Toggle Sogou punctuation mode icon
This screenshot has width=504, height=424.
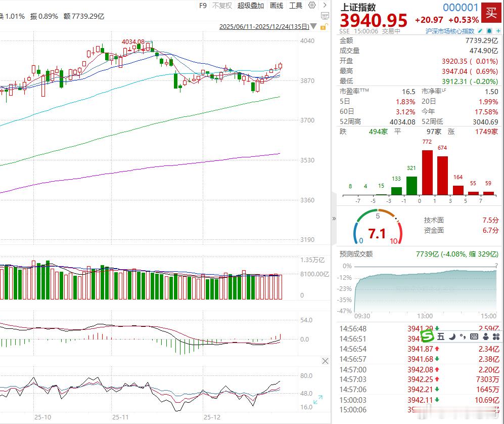tap(463, 336)
